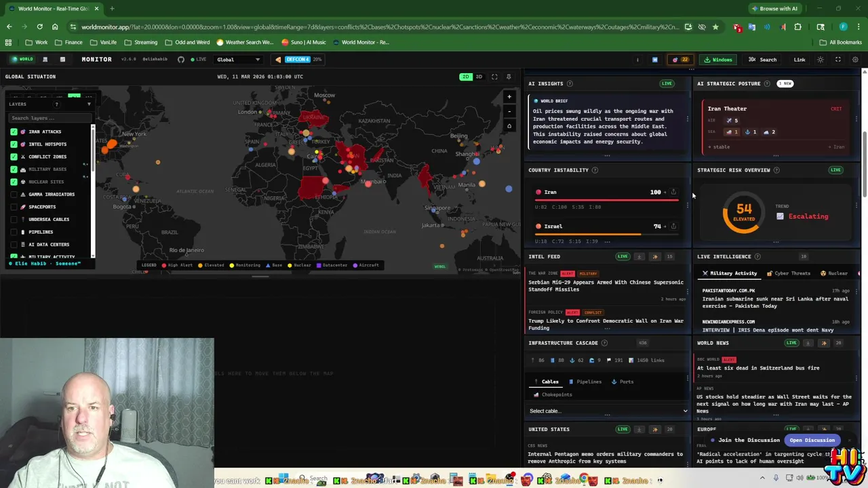Enable Undersea Cables layer
Viewport: 868px width, 488px height.
point(14,220)
